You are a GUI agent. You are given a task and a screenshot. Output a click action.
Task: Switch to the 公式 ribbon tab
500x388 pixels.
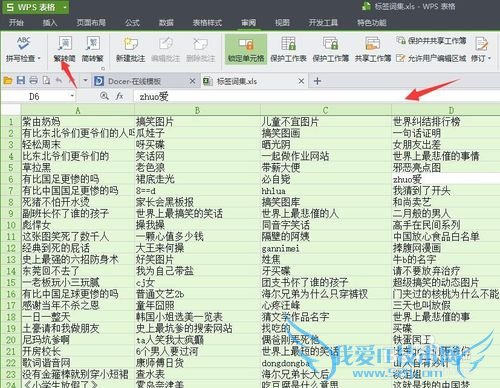coord(132,23)
